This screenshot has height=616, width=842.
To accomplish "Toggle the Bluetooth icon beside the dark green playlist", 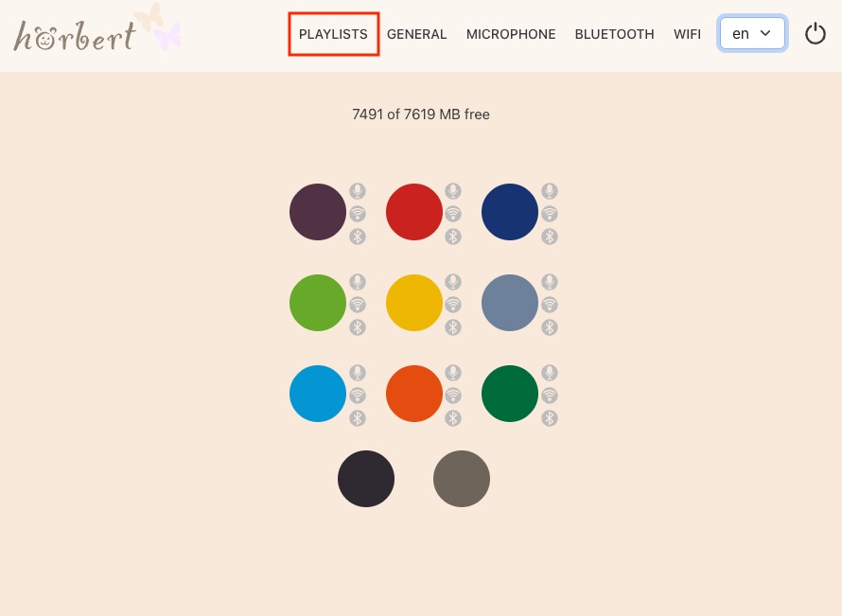I will click(550, 418).
